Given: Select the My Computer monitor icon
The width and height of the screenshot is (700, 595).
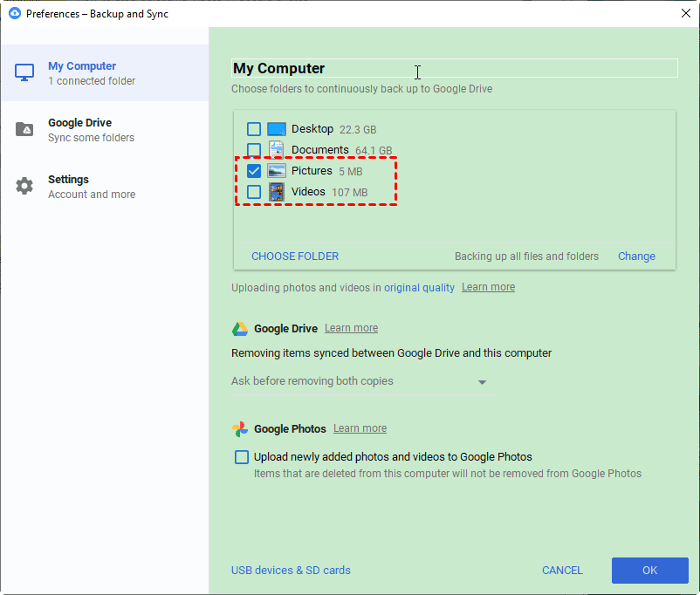Looking at the screenshot, I should pyautogui.click(x=24, y=72).
